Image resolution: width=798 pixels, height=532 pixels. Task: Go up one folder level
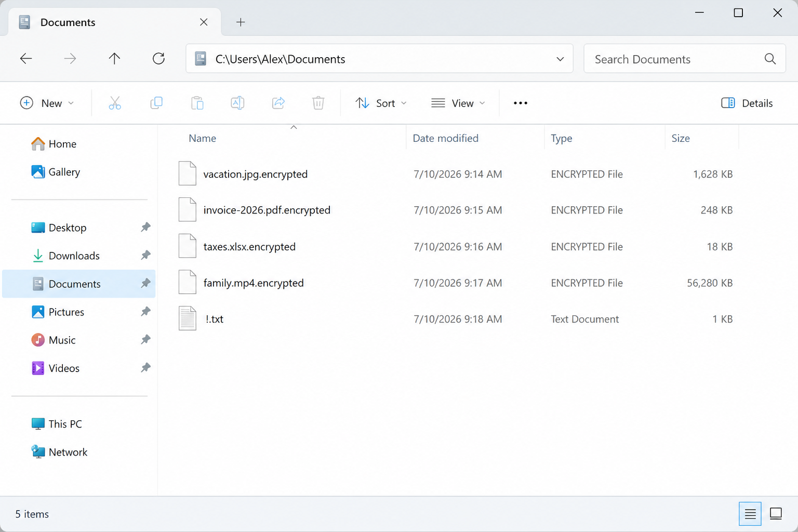(114, 59)
